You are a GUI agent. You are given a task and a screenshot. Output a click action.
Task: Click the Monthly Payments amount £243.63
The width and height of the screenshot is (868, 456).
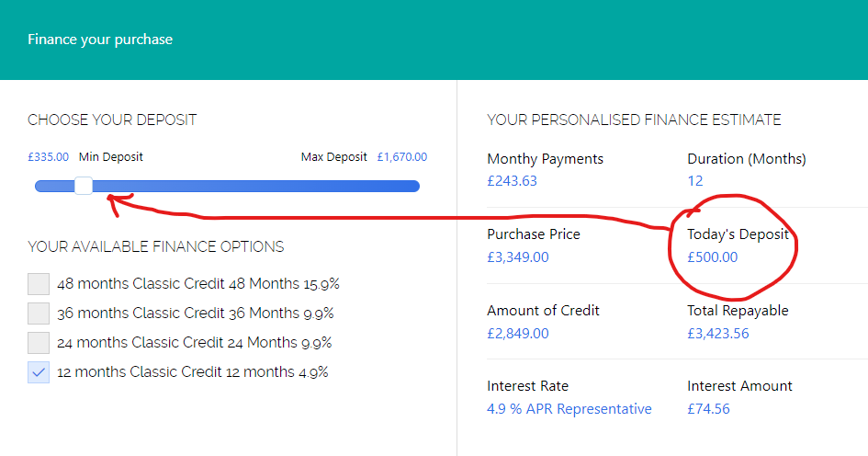click(512, 181)
